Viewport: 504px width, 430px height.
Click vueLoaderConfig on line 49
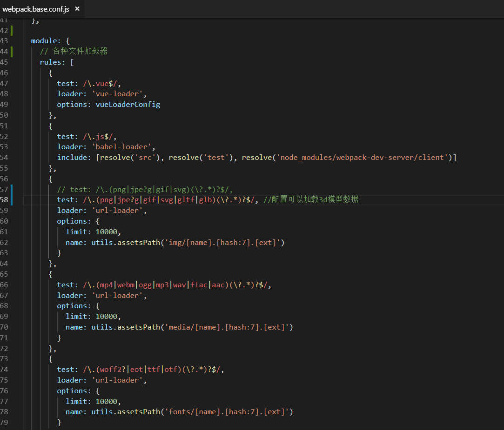[128, 105]
